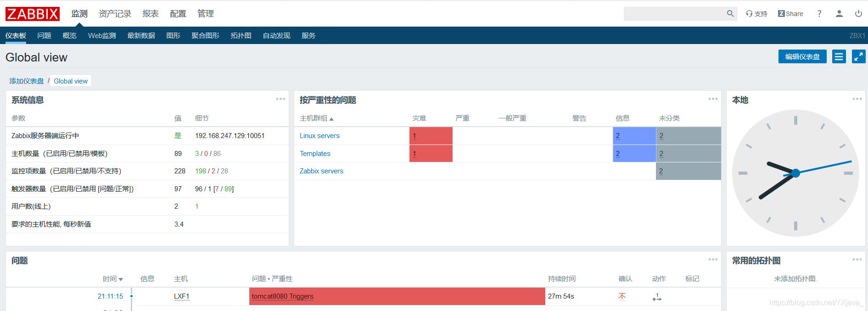The image size is (868, 311).
Task: Click the sign out power icon
Action: 858,14
